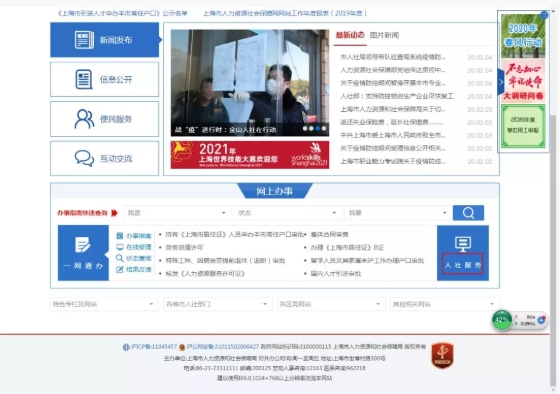Image resolution: width=560 pixels, height=394 pixels.
Task: Click the blue magnifier search button
Action: point(468,213)
